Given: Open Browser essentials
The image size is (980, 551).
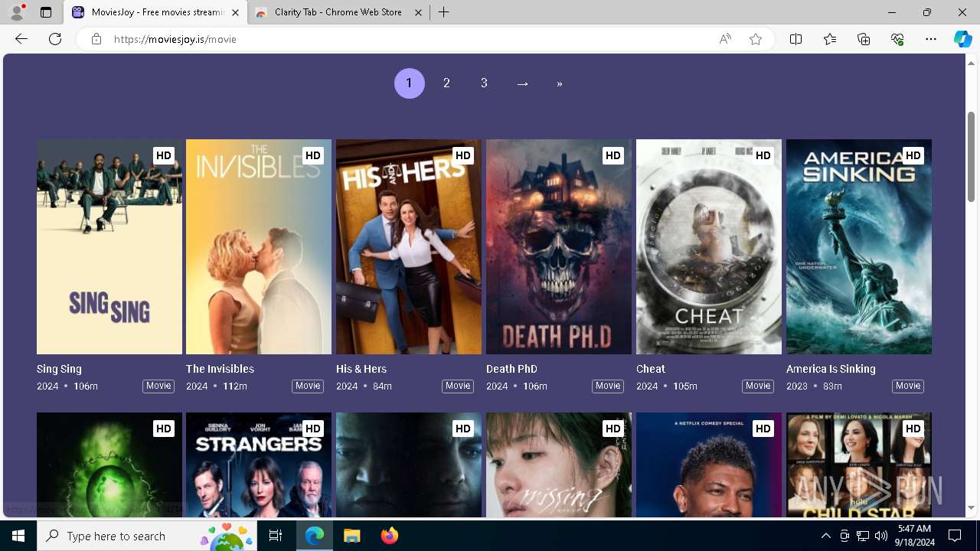Looking at the screenshot, I should [897, 39].
